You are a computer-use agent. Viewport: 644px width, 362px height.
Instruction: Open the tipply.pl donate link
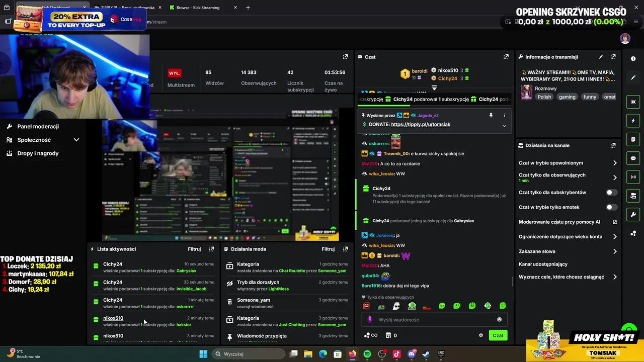tap(420, 124)
